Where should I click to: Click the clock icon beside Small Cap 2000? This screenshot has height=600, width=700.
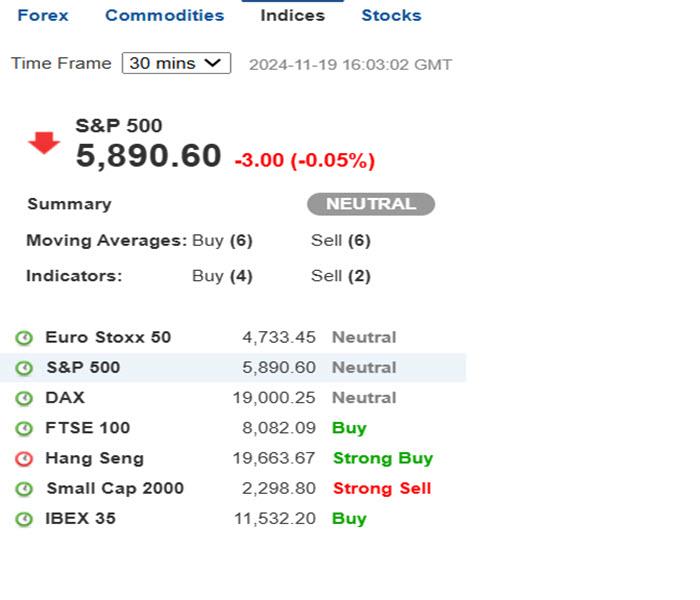pos(24,489)
